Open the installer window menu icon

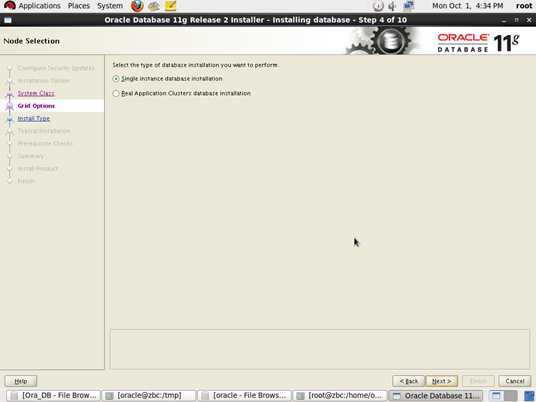8,20
